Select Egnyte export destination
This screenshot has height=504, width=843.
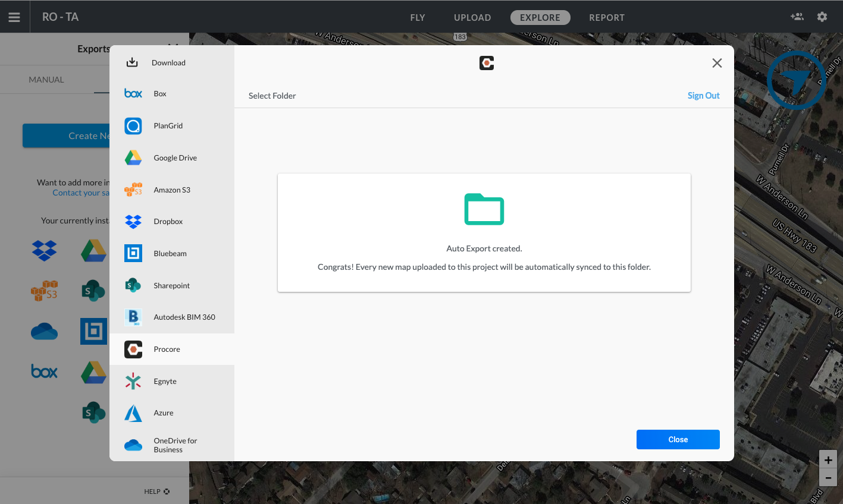click(172, 382)
